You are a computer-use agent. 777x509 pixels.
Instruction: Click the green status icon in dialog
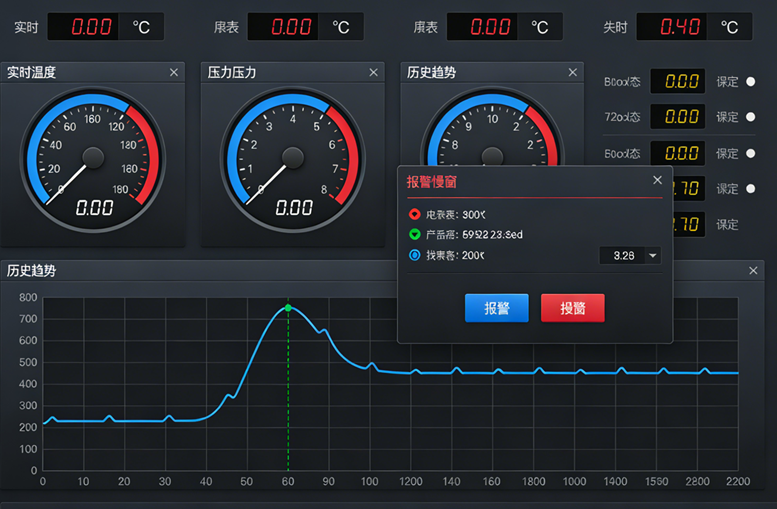click(x=415, y=234)
